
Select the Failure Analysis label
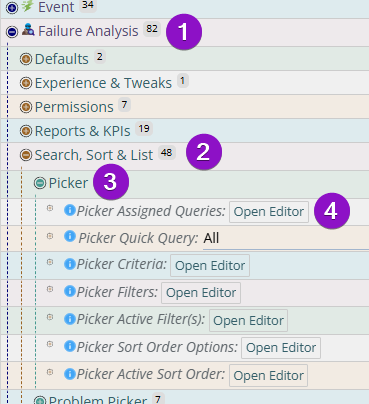(x=88, y=31)
